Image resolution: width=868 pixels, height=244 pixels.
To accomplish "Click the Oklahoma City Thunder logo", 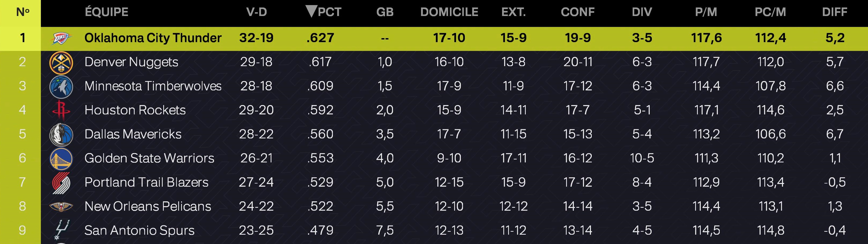I will [x=61, y=38].
